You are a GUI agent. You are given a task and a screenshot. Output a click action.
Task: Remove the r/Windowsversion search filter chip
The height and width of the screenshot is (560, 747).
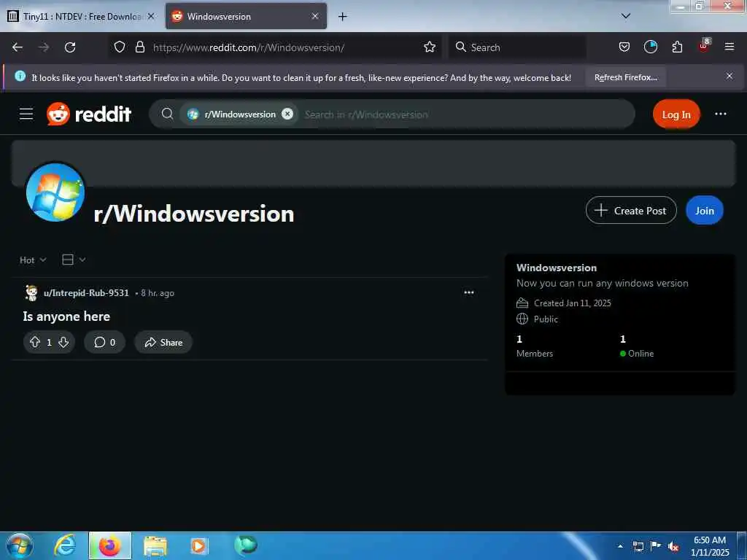point(287,114)
